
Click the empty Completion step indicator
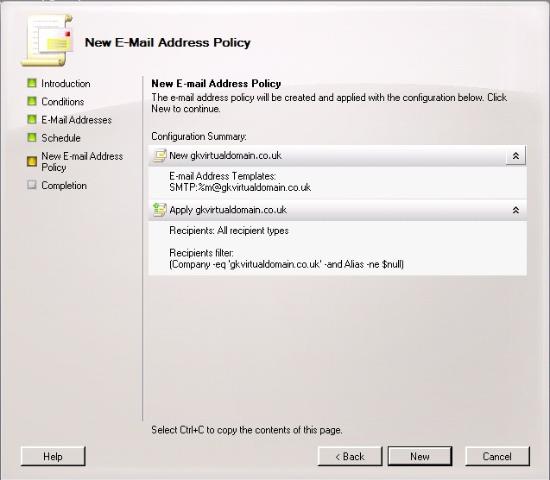(32, 185)
